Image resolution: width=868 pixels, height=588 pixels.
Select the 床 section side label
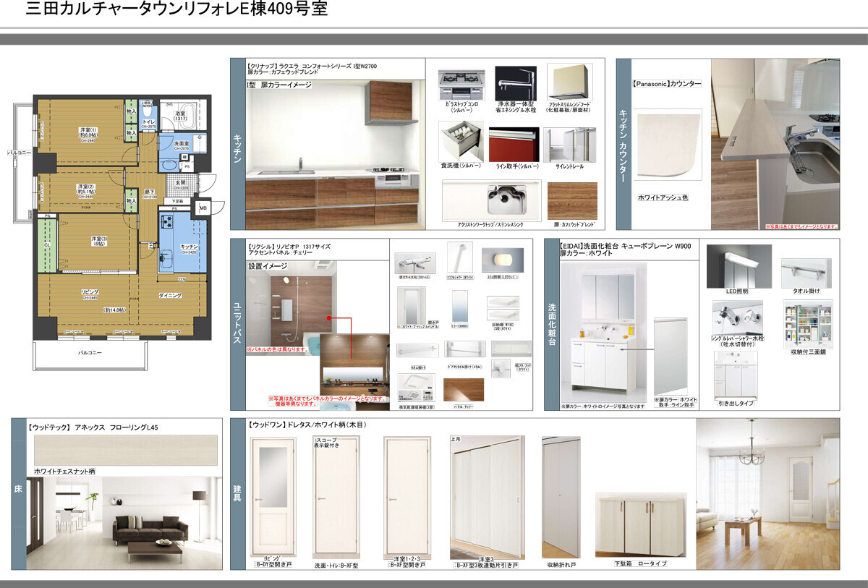pos(20,494)
